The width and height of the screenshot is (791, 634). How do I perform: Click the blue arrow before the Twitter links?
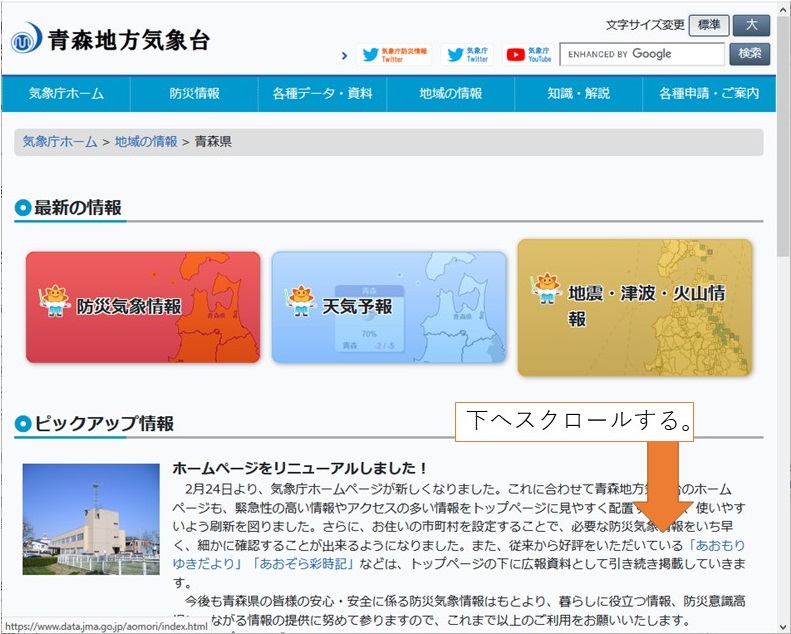pos(345,56)
